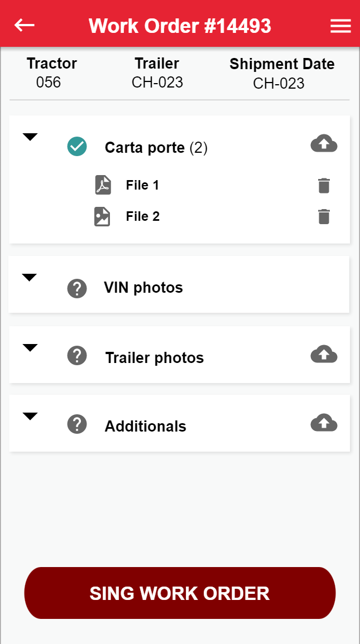Upload file to Carta porte

[324, 144]
